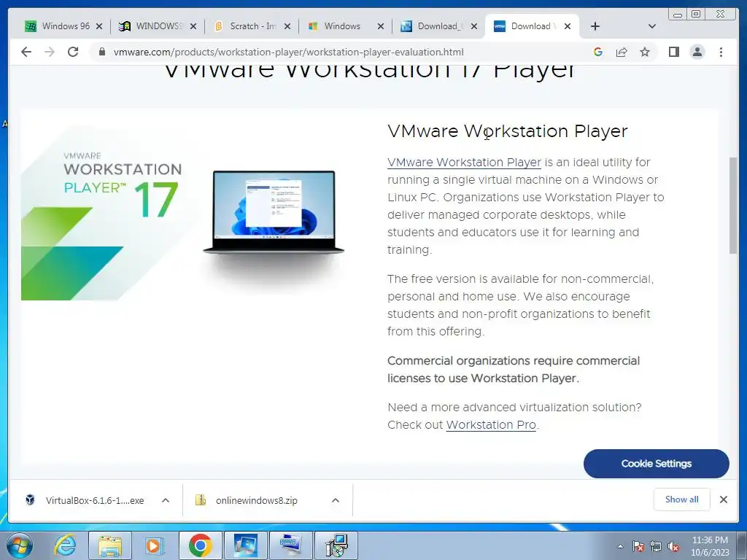Show all downloads
This screenshot has height=560, width=747.
682,499
